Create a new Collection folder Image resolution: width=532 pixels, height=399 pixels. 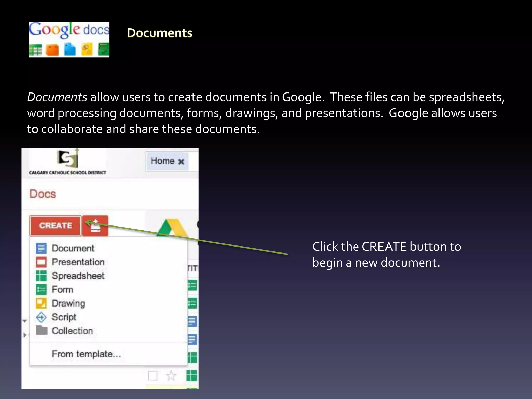coord(72,331)
